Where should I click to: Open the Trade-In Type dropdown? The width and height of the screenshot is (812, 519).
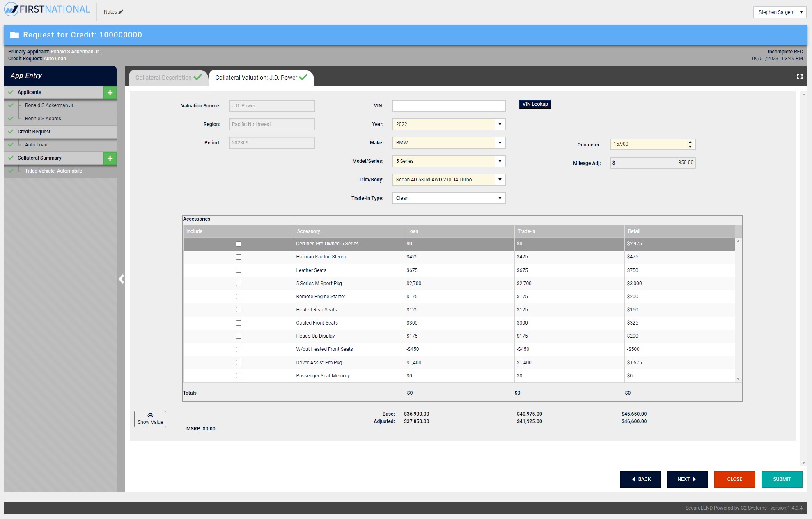[500, 198]
